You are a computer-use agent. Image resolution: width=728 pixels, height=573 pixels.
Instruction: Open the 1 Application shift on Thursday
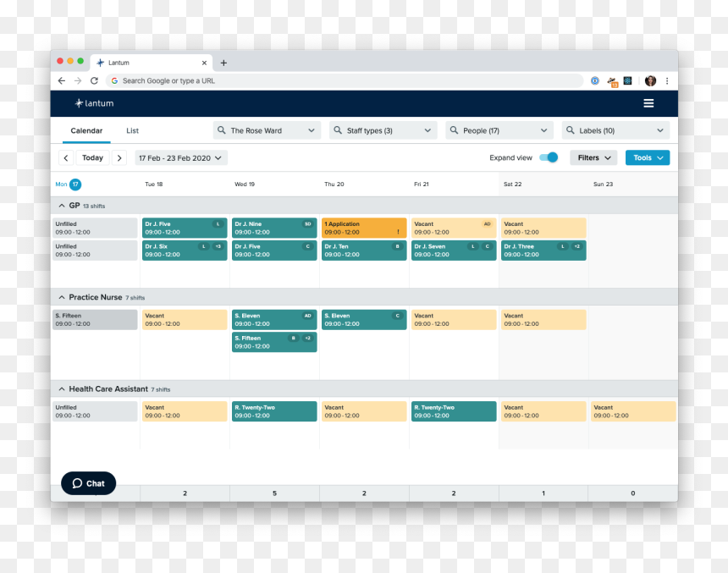[x=364, y=228]
